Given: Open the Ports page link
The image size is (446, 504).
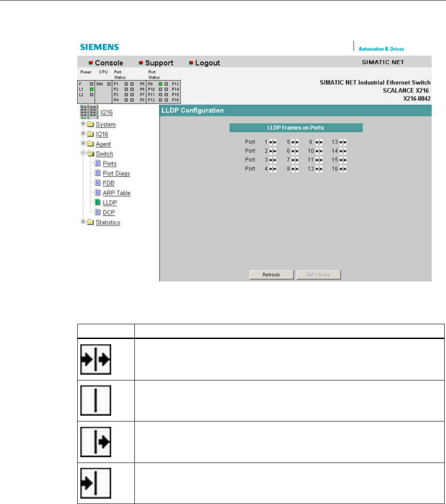Looking at the screenshot, I should coord(110,164).
